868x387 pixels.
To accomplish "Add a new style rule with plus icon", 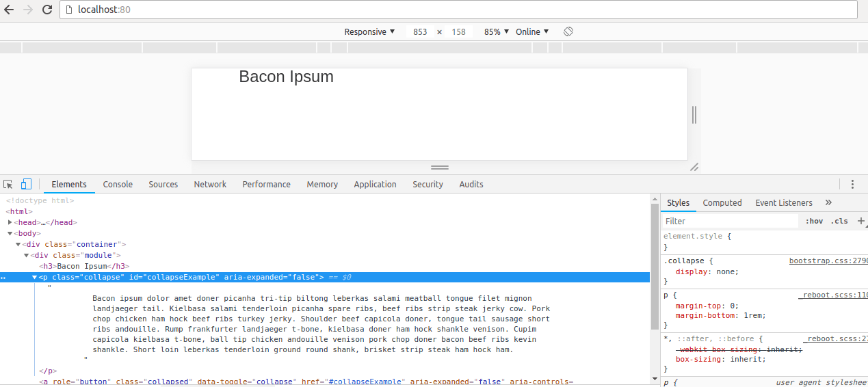I will point(861,221).
